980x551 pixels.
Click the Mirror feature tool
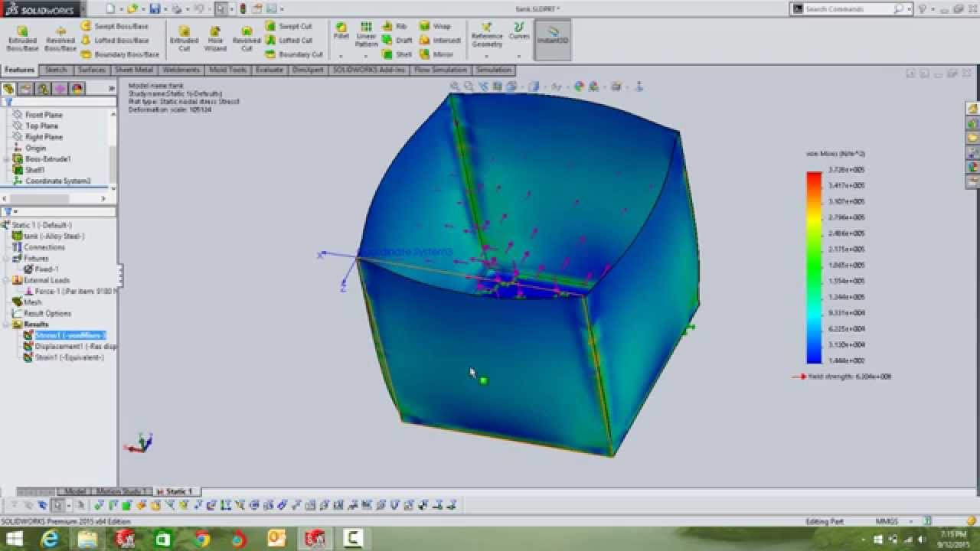point(436,55)
